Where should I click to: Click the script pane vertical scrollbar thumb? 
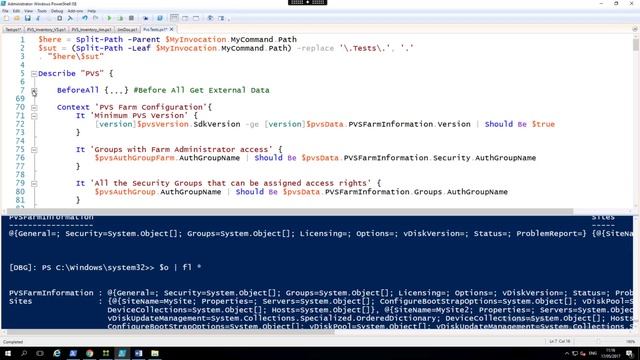pyautogui.click(x=636, y=44)
